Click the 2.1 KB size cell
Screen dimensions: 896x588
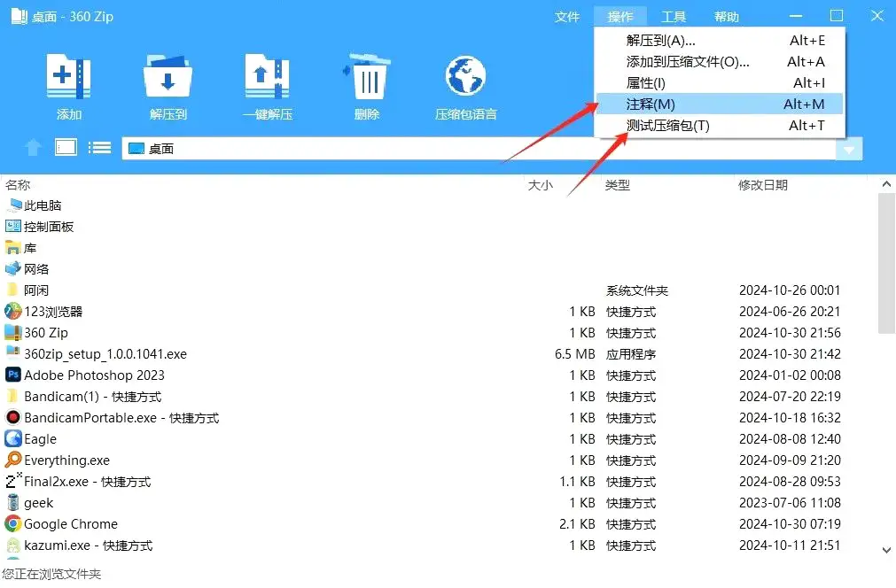point(577,523)
